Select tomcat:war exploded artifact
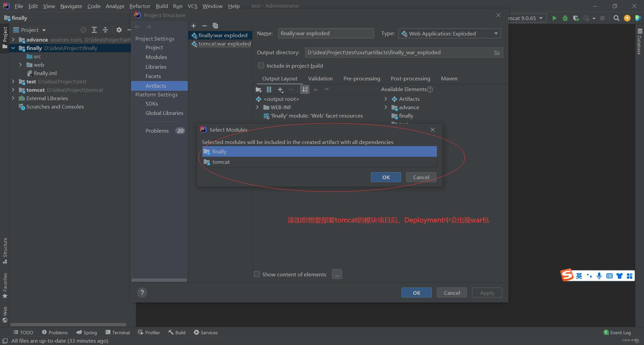 (221, 44)
